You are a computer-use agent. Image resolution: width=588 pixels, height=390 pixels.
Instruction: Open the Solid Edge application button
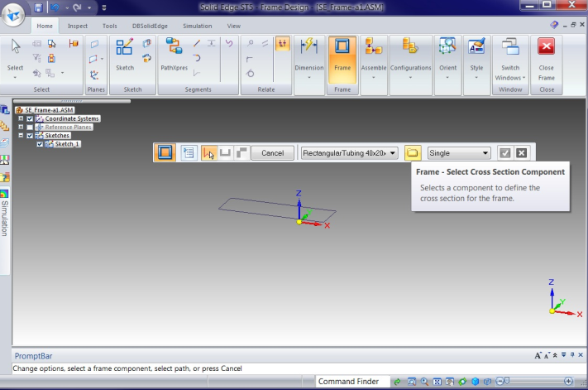(13, 15)
